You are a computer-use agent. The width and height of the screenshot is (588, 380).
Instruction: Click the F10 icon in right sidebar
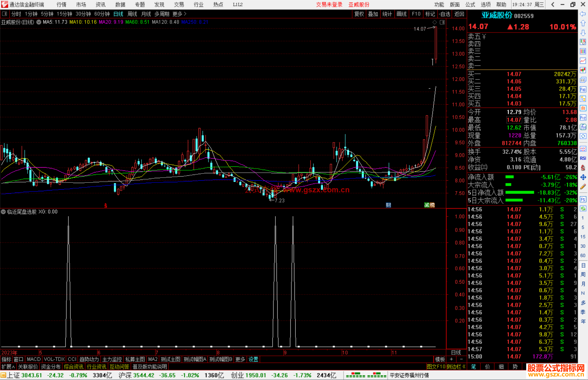583,89
